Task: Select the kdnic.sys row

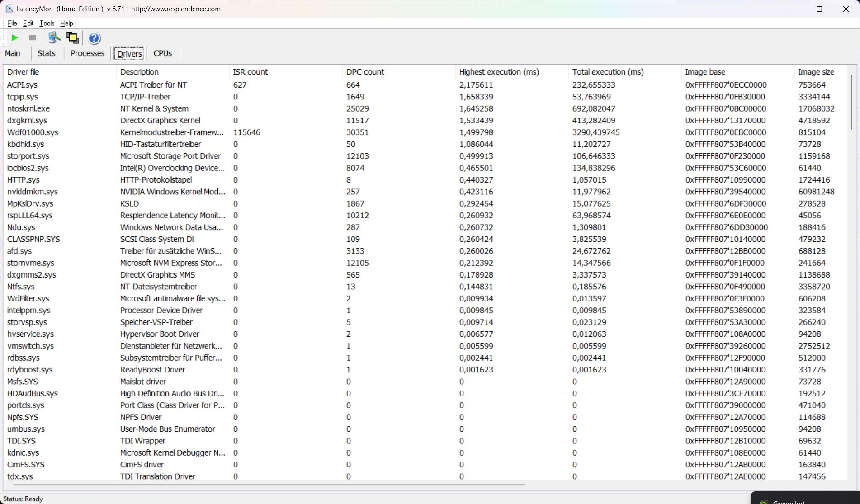Action: click(425, 453)
